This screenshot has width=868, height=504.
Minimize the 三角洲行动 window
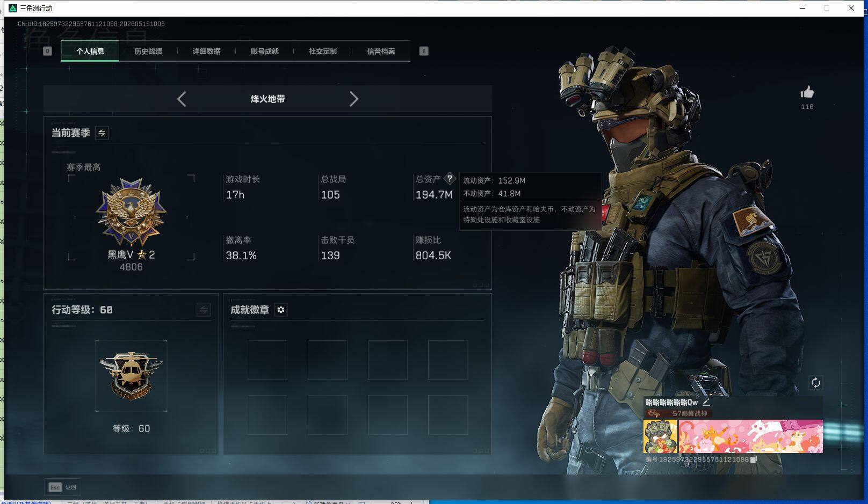tap(802, 8)
